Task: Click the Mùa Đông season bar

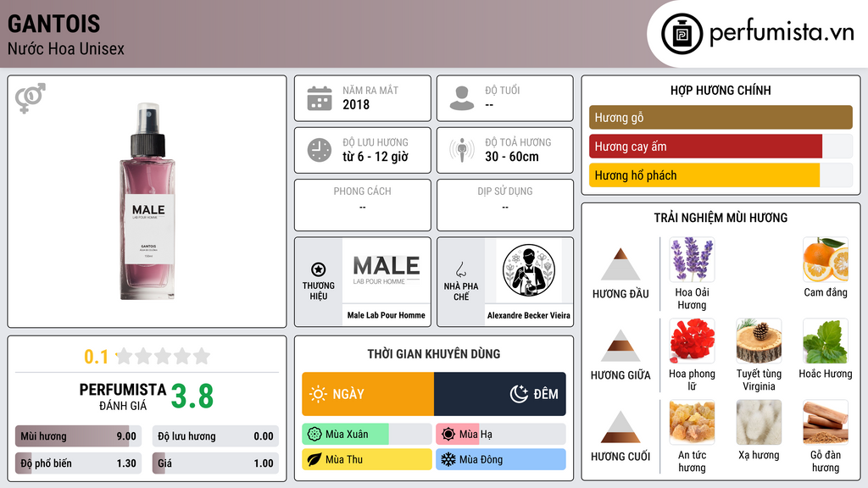Action: coord(501,459)
